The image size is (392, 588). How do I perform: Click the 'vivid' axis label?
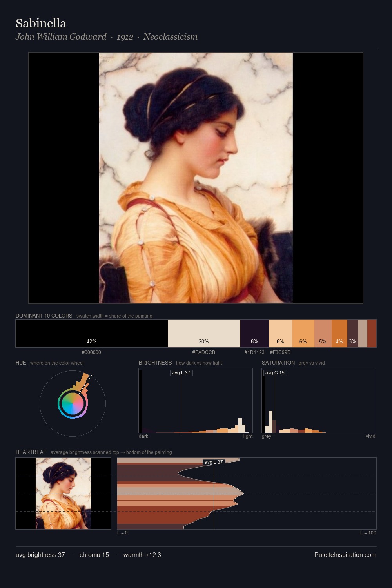pyautogui.click(x=370, y=436)
